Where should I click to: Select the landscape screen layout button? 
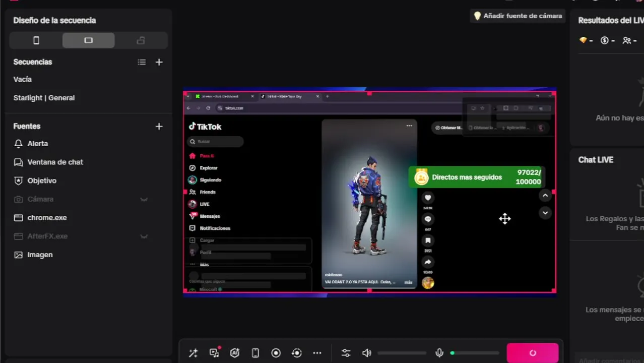pyautogui.click(x=88, y=40)
